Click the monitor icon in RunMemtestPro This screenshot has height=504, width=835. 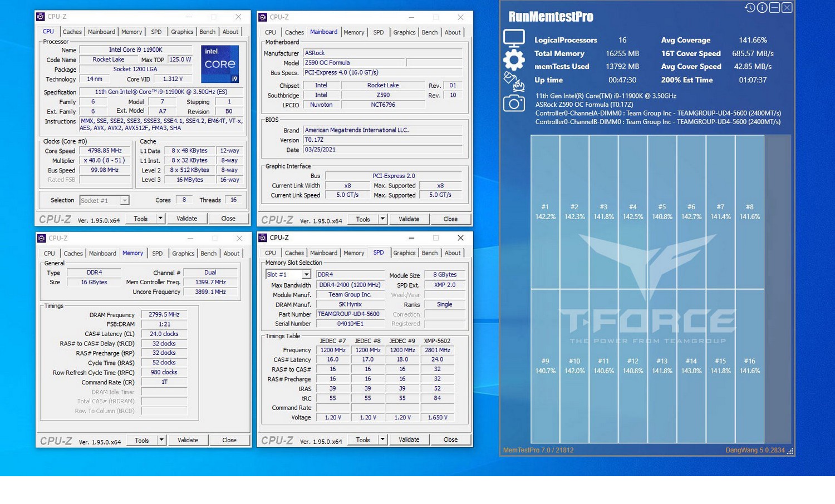coord(514,39)
